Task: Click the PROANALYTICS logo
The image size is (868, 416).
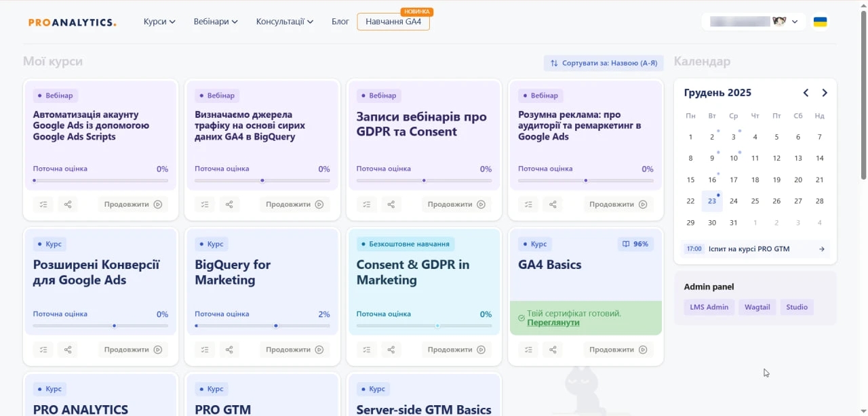Action: [72, 22]
